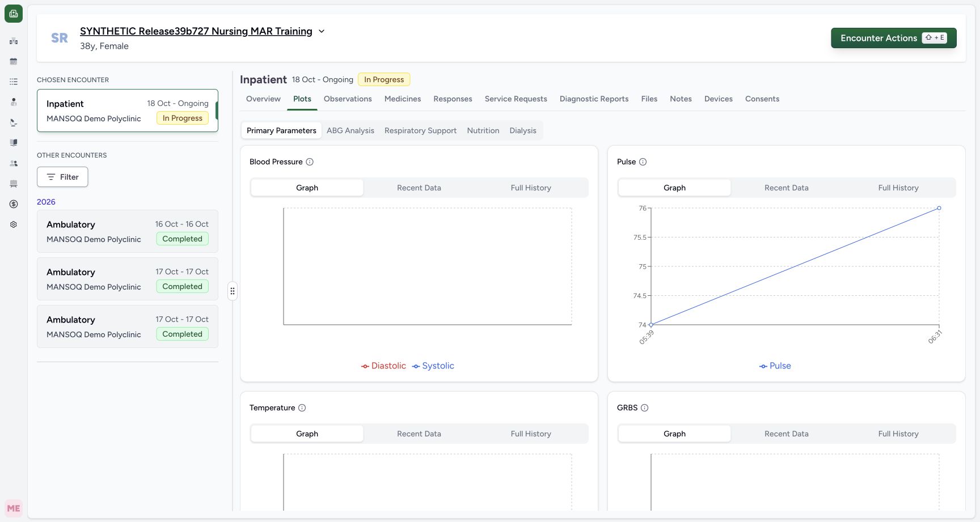This screenshot has width=980, height=522.
Task: Toggle the Systolic series in legend
Action: (433, 366)
